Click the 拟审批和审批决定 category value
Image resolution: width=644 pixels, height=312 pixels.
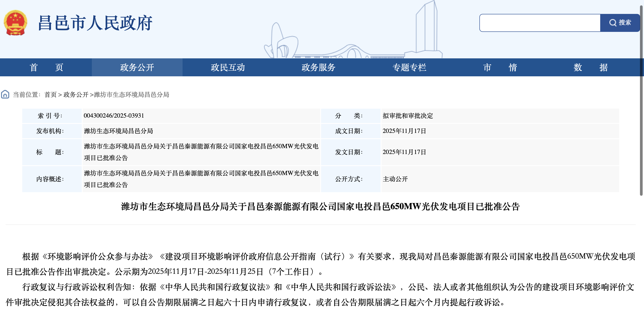[x=408, y=116]
